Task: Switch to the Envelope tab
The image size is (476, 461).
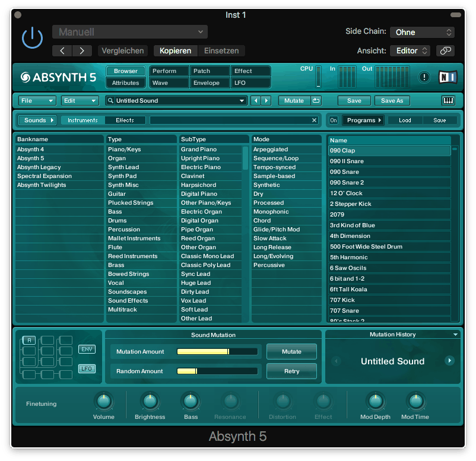Action: (210, 83)
